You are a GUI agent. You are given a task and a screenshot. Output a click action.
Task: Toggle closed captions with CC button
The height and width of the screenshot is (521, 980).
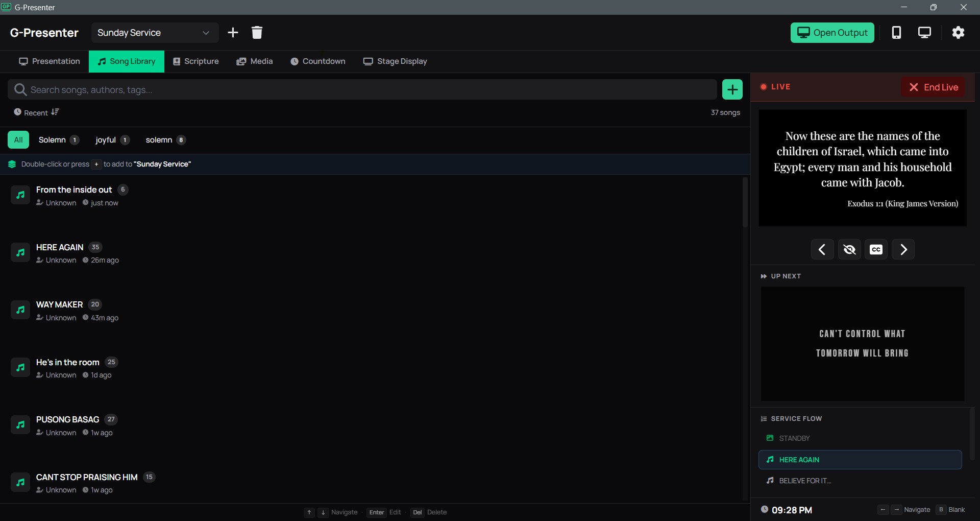point(876,249)
